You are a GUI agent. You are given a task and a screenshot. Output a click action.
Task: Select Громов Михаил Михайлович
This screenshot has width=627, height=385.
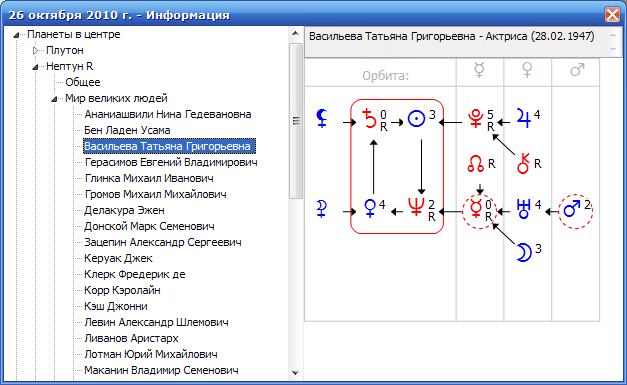[155, 194]
